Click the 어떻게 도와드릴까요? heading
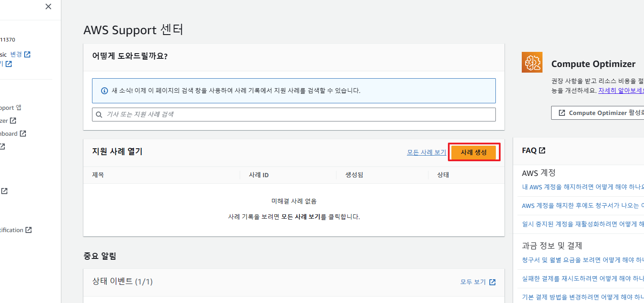Viewport: 644px width, 303px height. (130, 56)
